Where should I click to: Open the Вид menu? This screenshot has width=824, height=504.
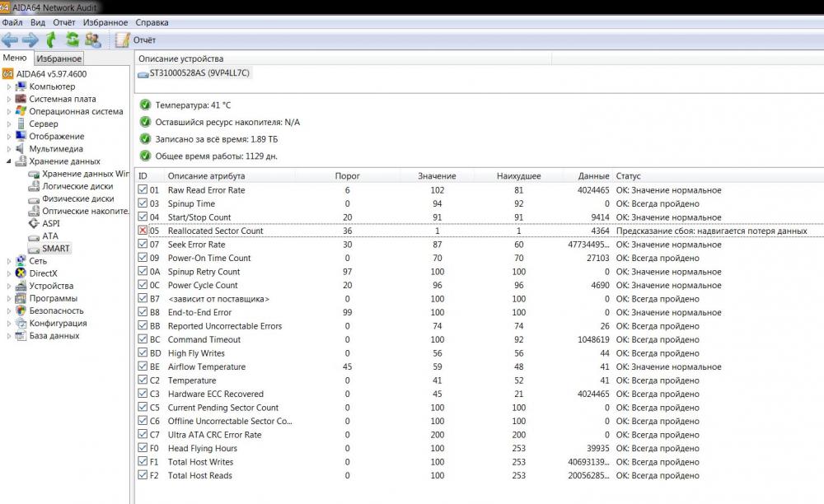coord(38,22)
